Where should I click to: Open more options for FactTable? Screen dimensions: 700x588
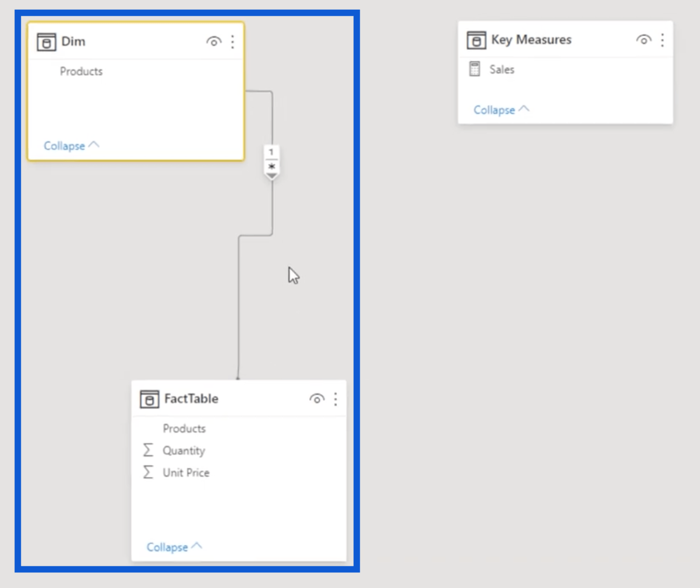[x=336, y=399]
